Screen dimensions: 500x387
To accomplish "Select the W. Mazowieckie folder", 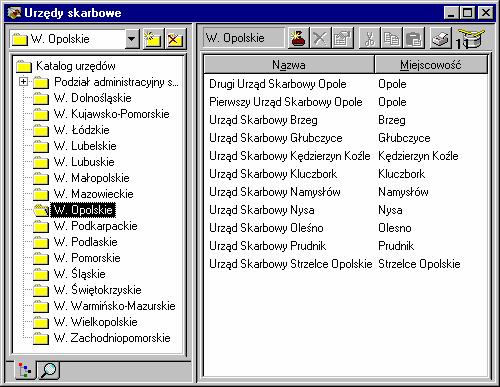I will click(x=83, y=194).
